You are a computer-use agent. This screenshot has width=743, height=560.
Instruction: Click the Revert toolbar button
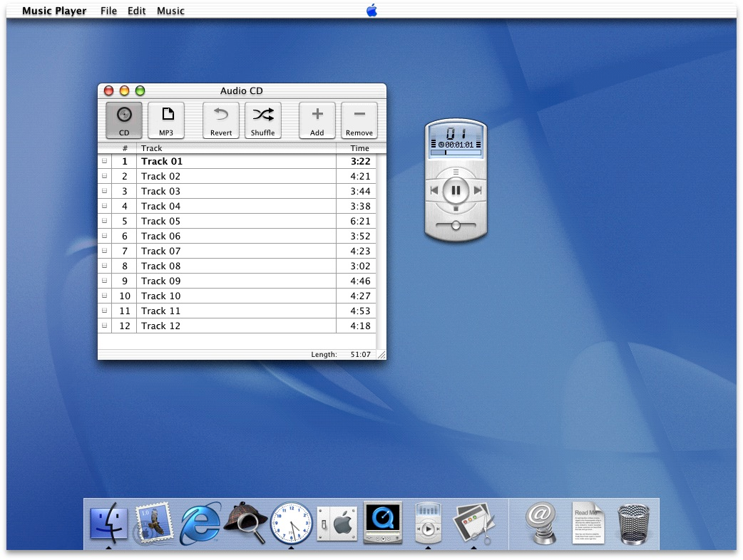(x=221, y=120)
